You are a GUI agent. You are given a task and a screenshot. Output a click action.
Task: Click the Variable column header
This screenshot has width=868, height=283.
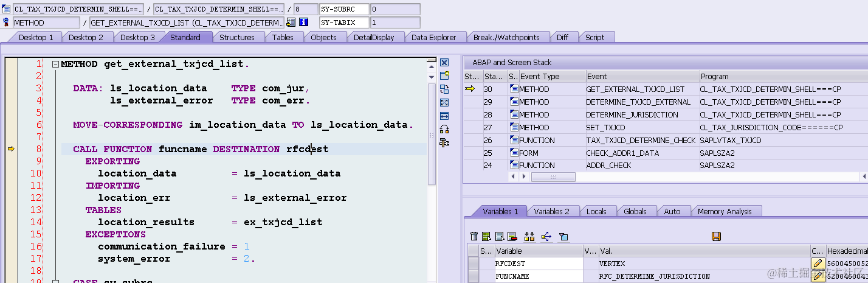coord(539,251)
